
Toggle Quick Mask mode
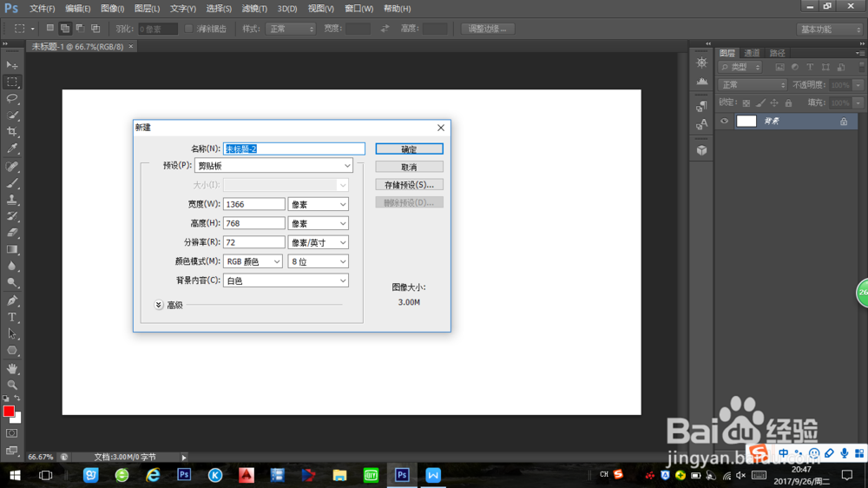coord(11,433)
